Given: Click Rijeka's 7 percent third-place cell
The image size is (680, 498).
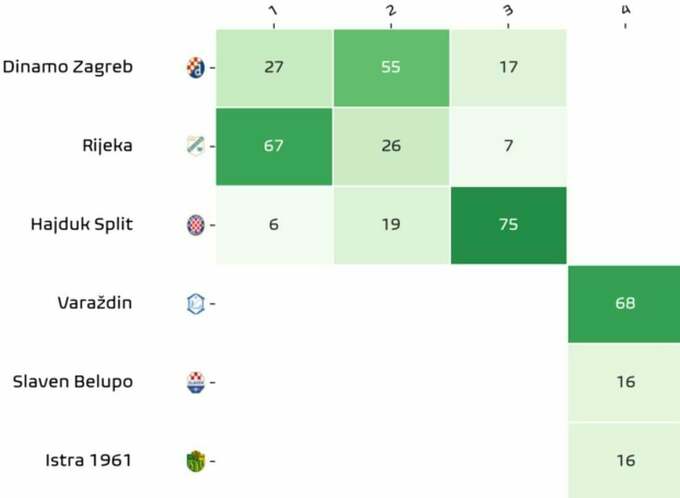Looking at the screenshot, I should point(508,146).
